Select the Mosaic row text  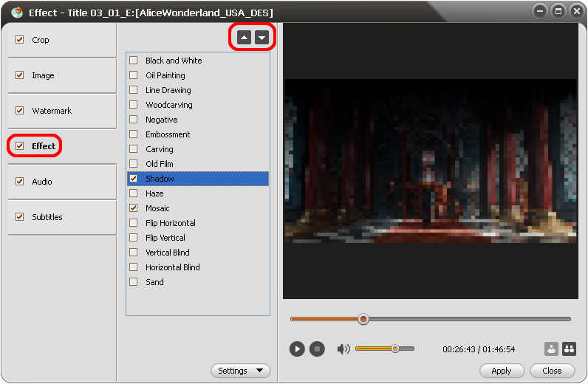click(157, 208)
